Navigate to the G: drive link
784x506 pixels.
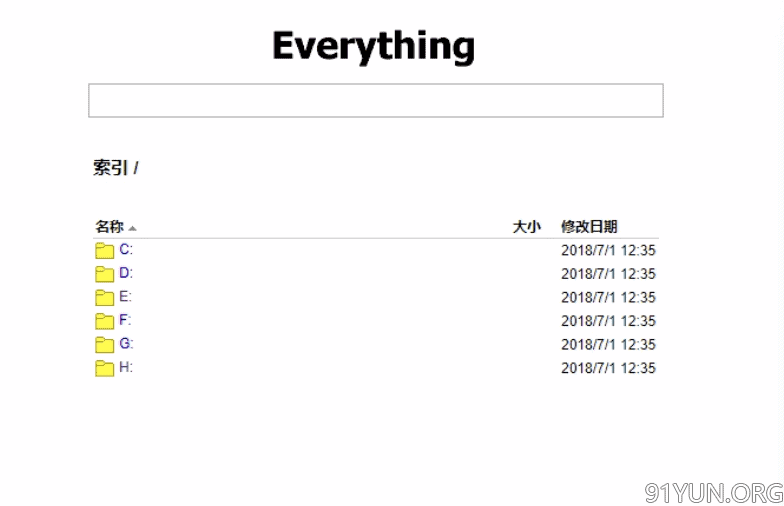tap(126, 343)
